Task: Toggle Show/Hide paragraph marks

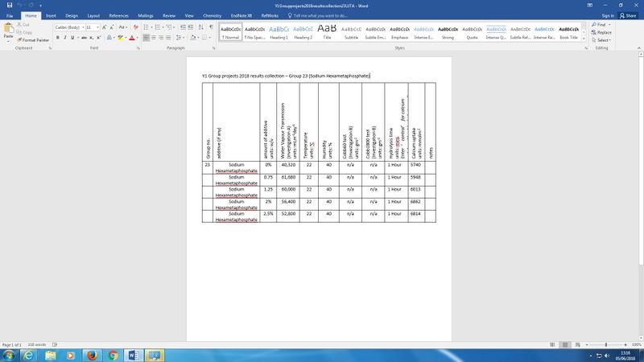Action: click(211, 27)
